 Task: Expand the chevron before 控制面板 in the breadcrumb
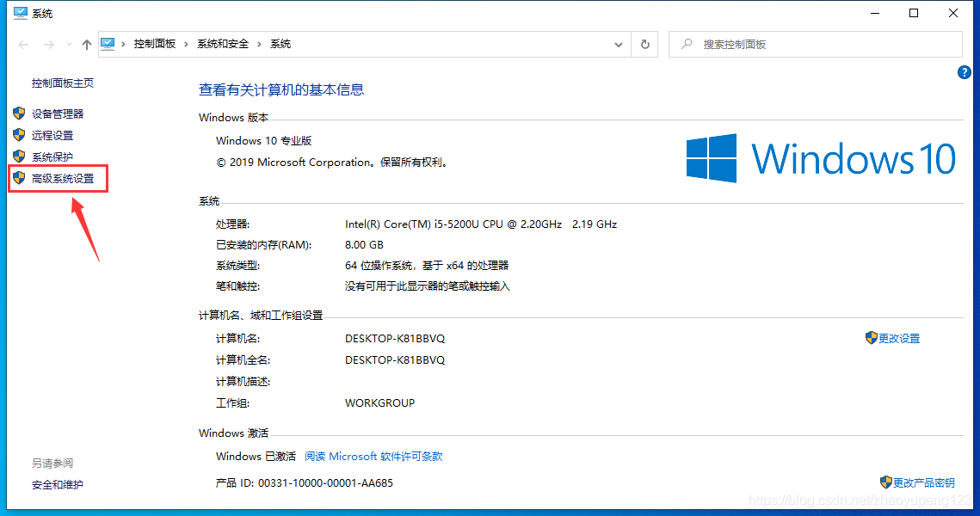click(123, 44)
